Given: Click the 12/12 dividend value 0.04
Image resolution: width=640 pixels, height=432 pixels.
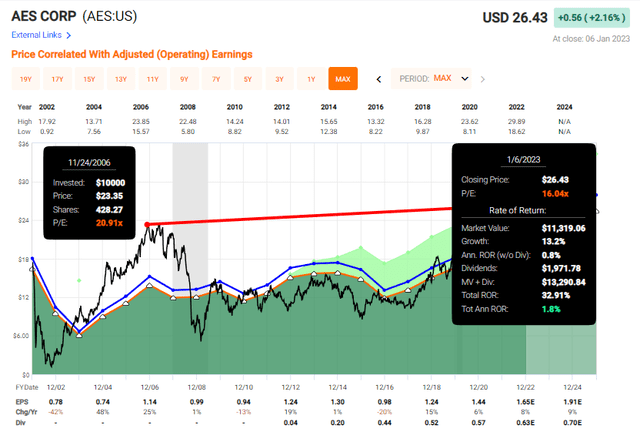Looking at the screenshot, I should (291, 423).
